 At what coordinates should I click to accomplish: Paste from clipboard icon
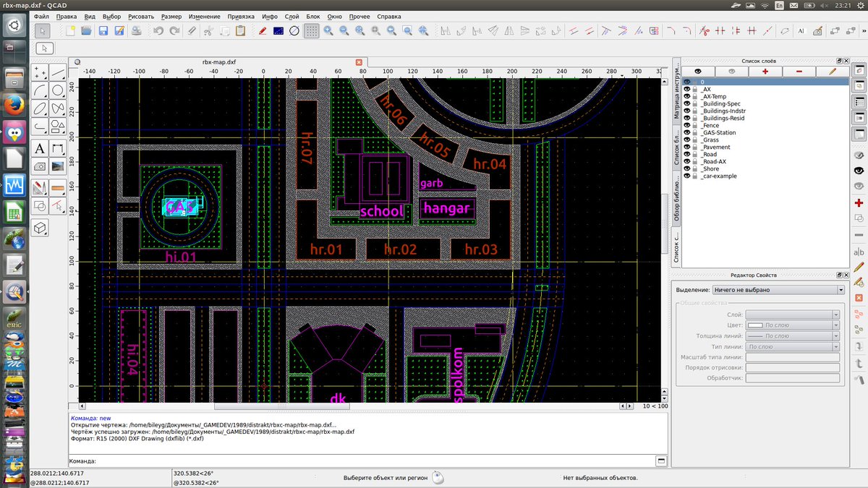point(240,30)
